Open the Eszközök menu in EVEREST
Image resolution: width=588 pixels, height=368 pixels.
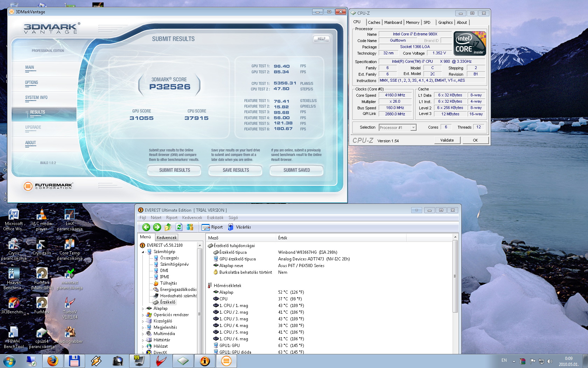tap(215, 218)
